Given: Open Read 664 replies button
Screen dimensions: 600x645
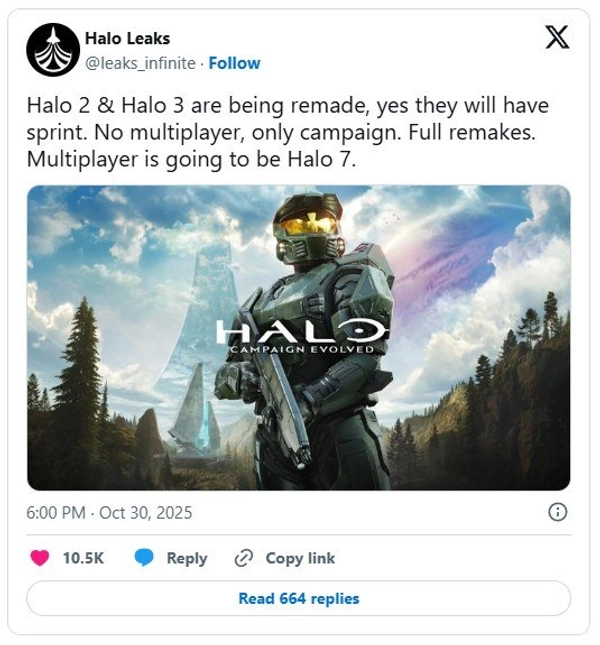Looking at the screenshot, I should click(x=299, y=599).
